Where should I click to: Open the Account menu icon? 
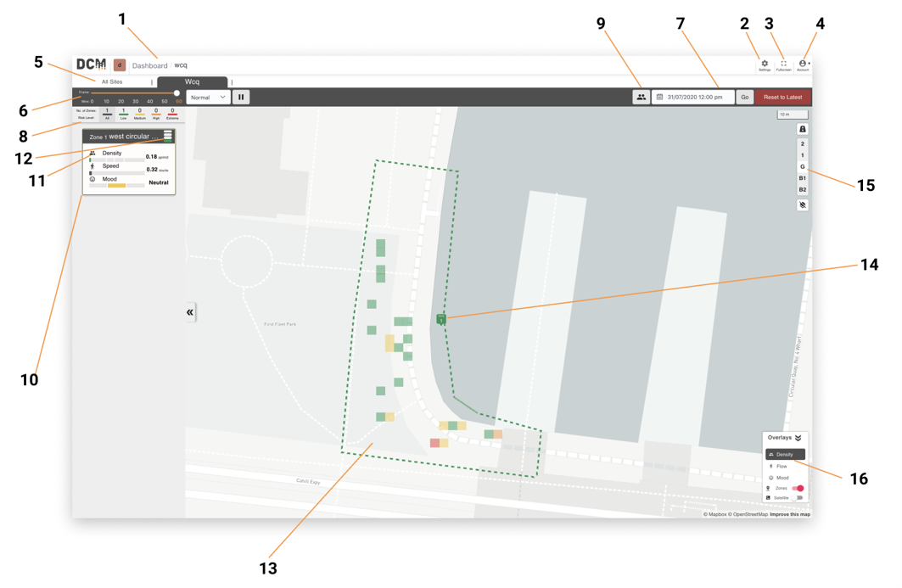pos(803,65)
